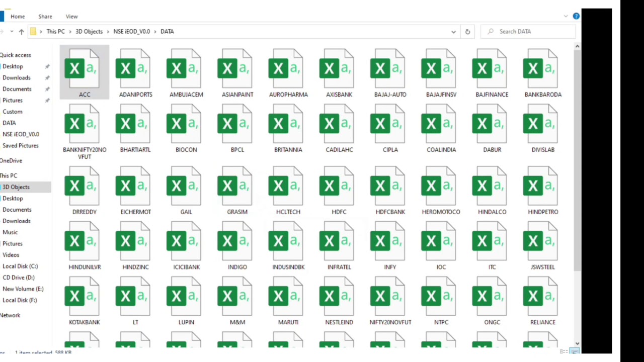Switch to large icons view button
The width and height of the screenshot is (644, 362).
point(575,351)
